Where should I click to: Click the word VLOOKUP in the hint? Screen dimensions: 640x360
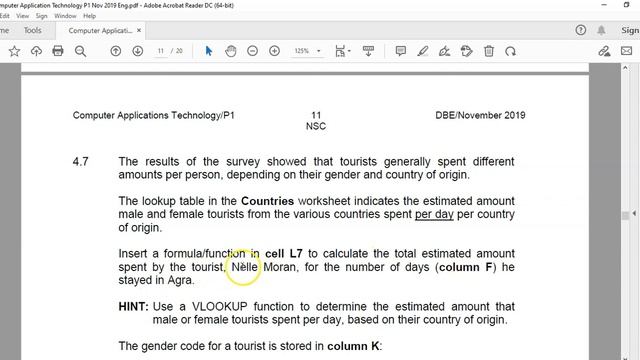click(220, 307)
